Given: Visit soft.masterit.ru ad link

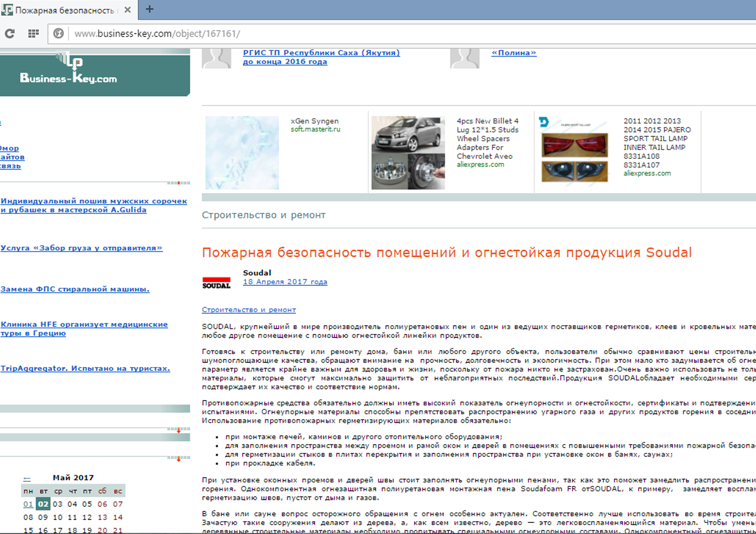Looking at the screenshot, I should 315,129.
